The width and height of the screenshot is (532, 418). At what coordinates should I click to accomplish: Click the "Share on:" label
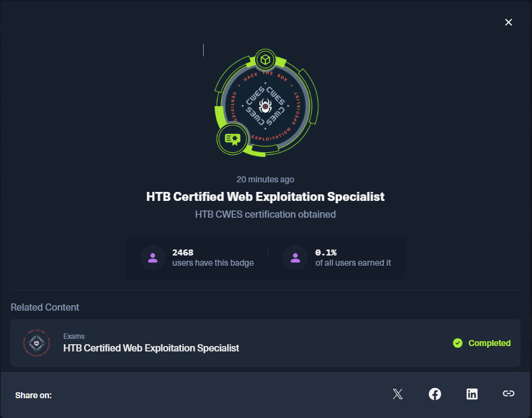(34, 395)
